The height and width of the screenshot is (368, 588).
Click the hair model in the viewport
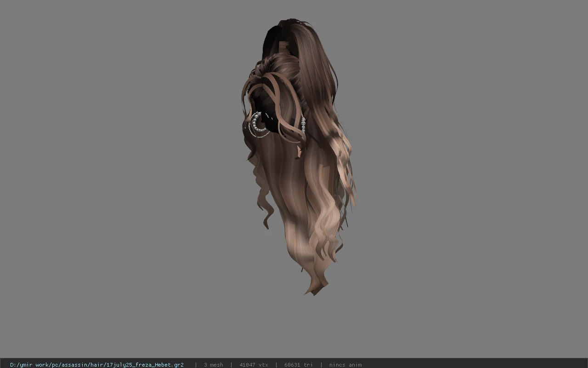pos(299,156)
